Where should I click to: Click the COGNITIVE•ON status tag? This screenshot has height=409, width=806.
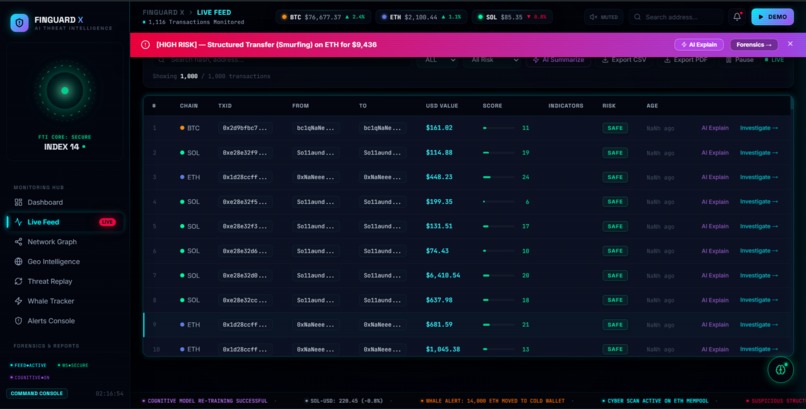click(30, 378)
